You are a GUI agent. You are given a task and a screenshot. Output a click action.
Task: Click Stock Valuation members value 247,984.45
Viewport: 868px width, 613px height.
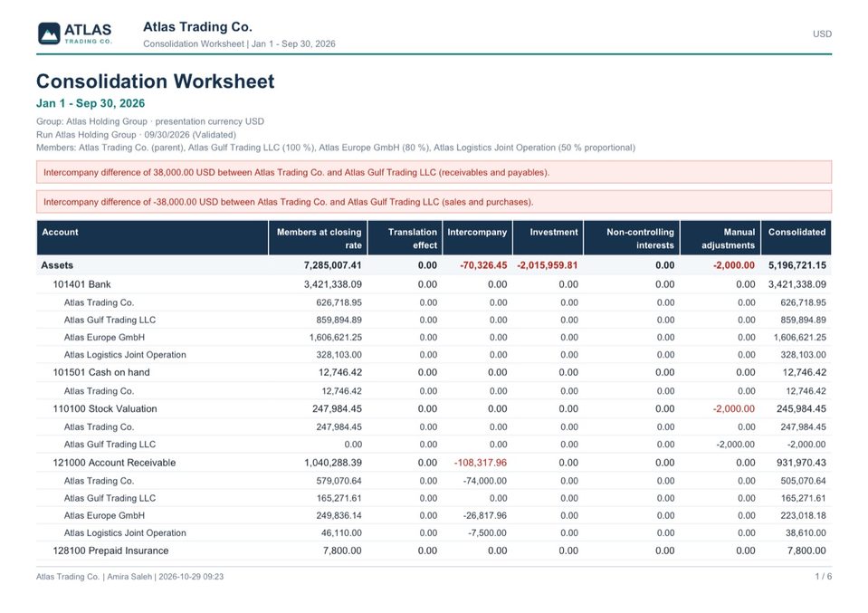(337, 408)
